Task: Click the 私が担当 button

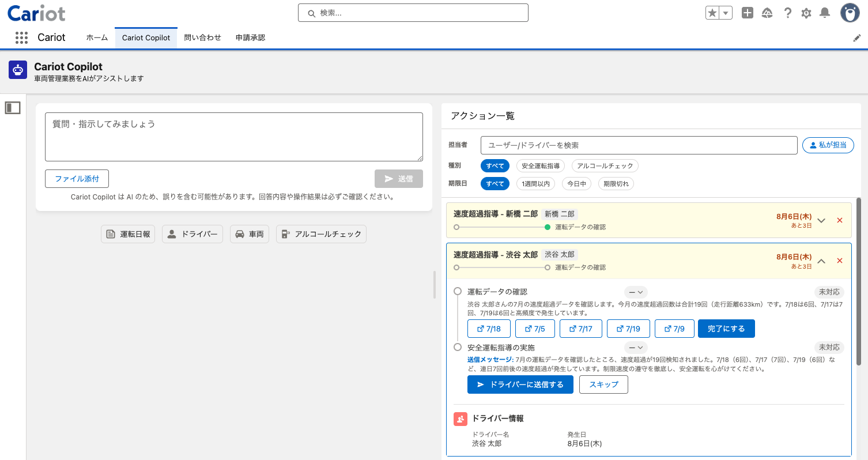Action: coord(828,145)
